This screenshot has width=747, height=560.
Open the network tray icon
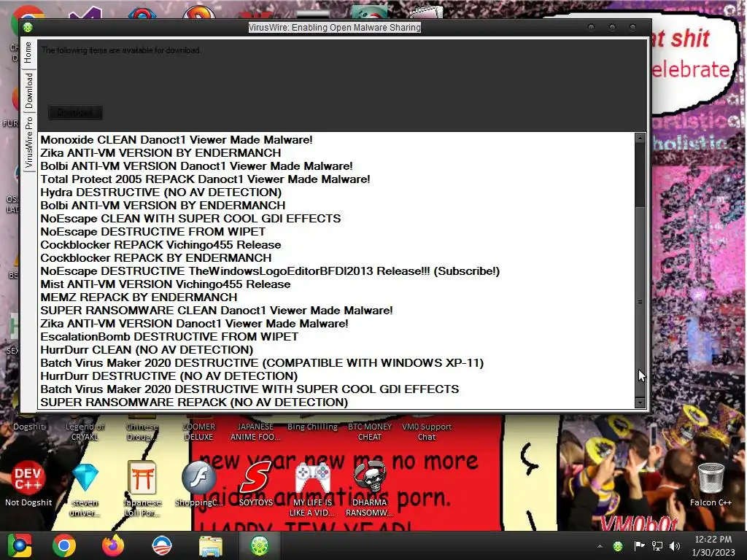(657, 545)
